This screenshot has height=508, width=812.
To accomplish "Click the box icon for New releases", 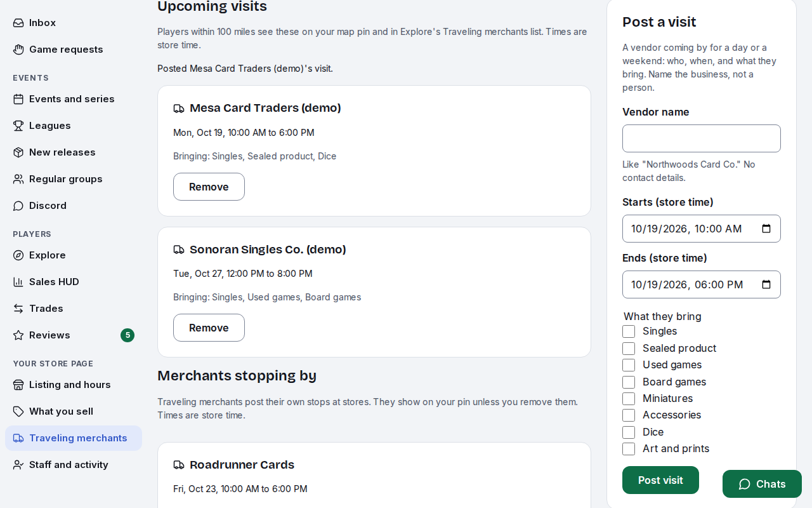I will tap(18, 152).
